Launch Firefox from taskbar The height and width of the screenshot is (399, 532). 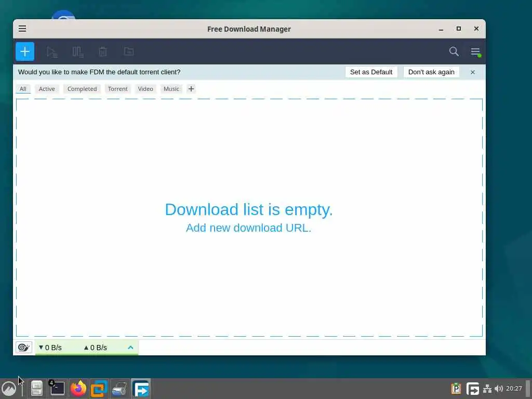click(78, 389)
